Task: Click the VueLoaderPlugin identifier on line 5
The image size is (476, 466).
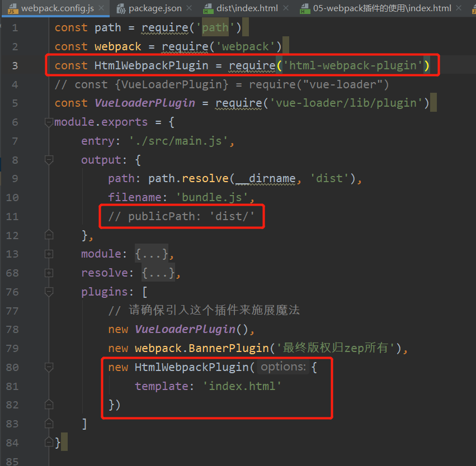Action: (x=145, y=103)
